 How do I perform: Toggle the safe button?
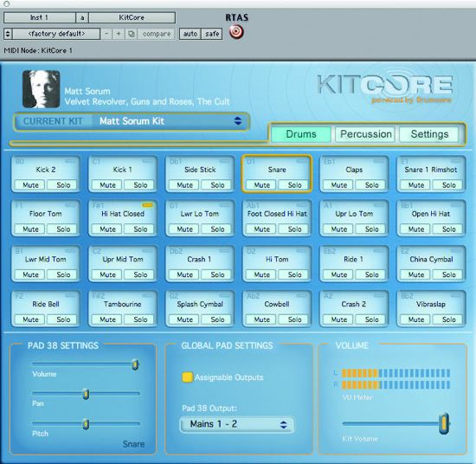pos(212,34)
